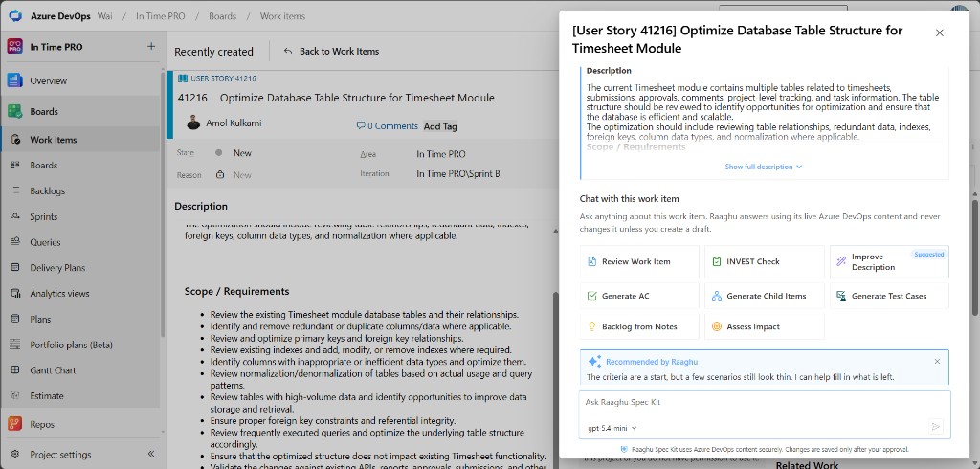This screenshot has width=980, height=469.
Task: Click the Scope / Requirements heading
Action: coord(237,291)
